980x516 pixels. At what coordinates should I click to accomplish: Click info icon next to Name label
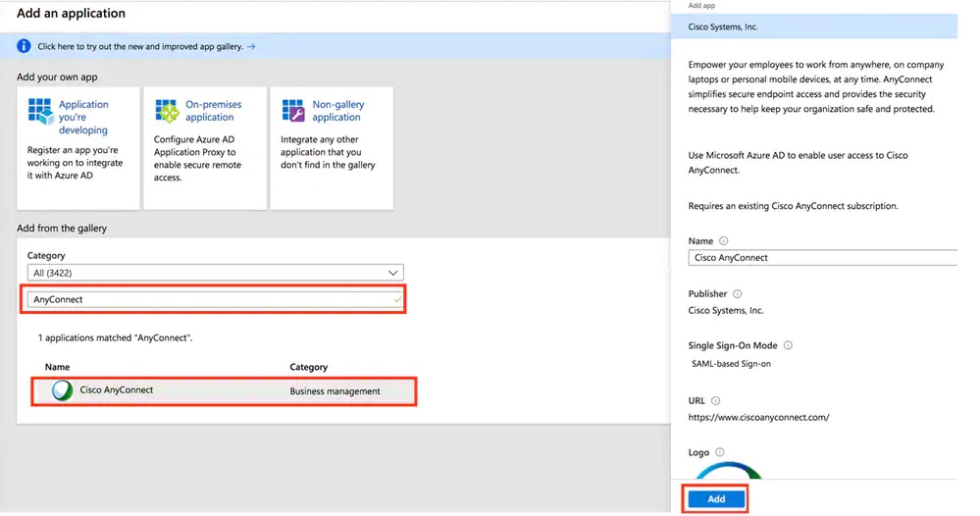click(x=724, y=241)
